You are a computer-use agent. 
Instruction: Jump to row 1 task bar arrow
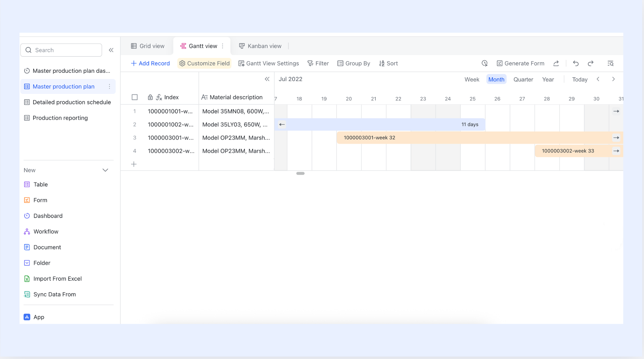tap(616, 111)
